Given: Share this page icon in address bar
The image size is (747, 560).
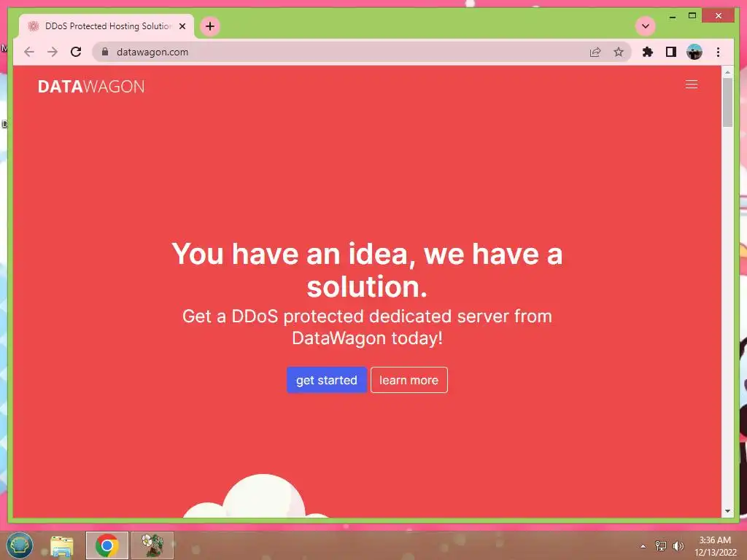Looking at the screenshot, I should click(x=595, y=52).
